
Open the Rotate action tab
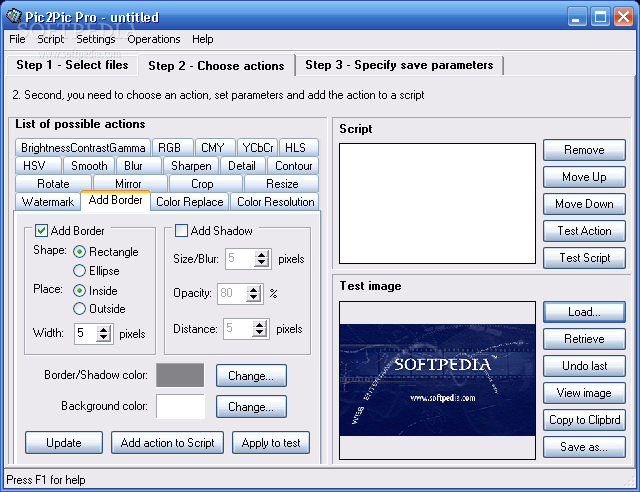(53, 184)
